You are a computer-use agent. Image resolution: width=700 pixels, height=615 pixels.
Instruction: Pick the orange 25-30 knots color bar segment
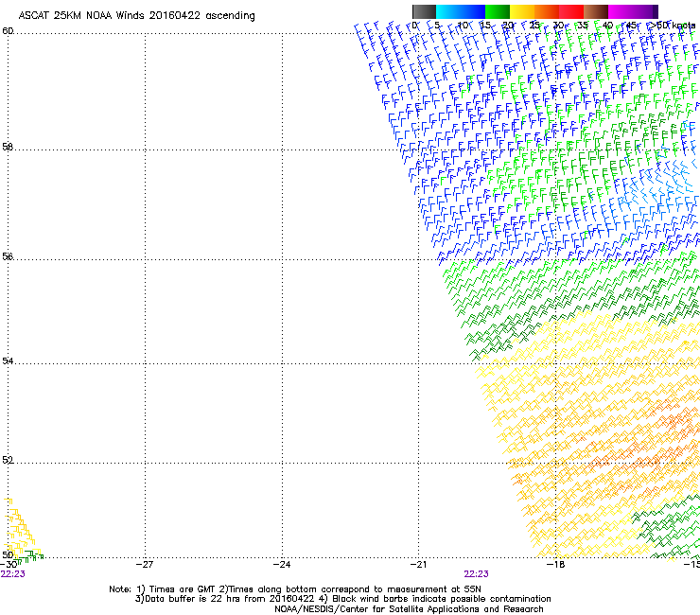tap(547, 11)
